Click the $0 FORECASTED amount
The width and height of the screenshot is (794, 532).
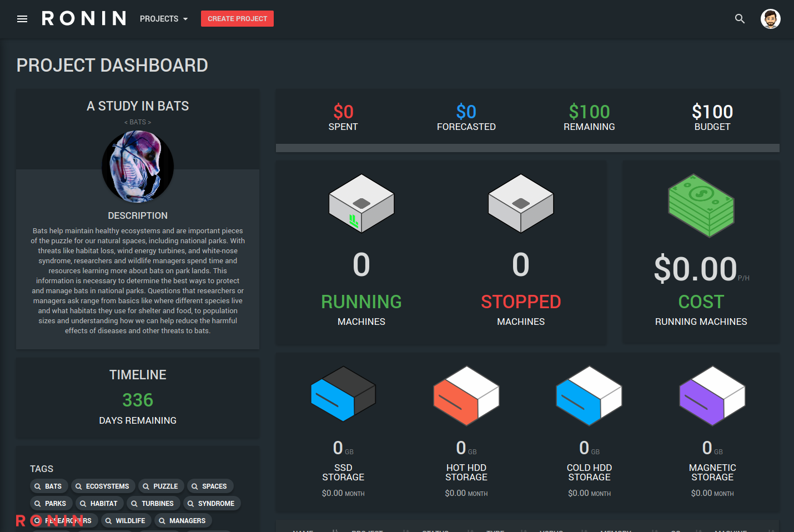click(466, 112)
